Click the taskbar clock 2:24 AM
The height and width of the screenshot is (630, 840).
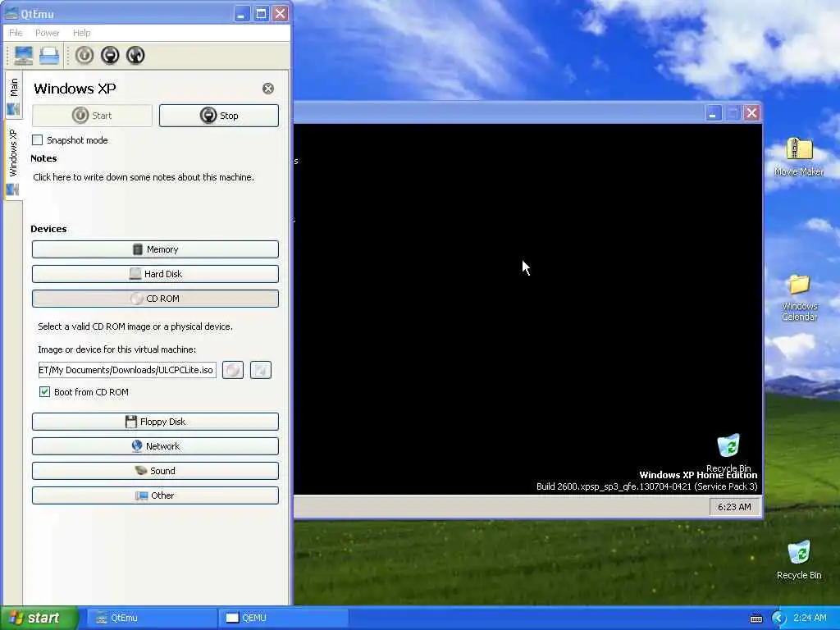click(x=810, y=619)
